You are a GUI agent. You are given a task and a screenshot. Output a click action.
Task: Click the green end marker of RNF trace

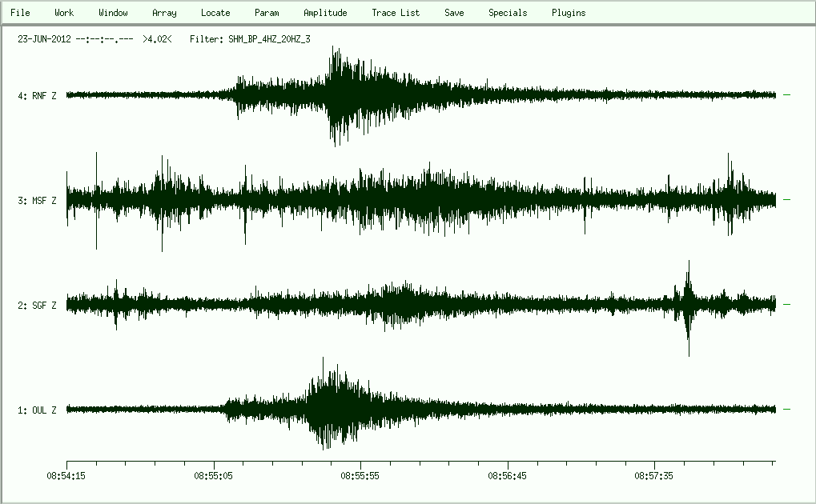786,95
